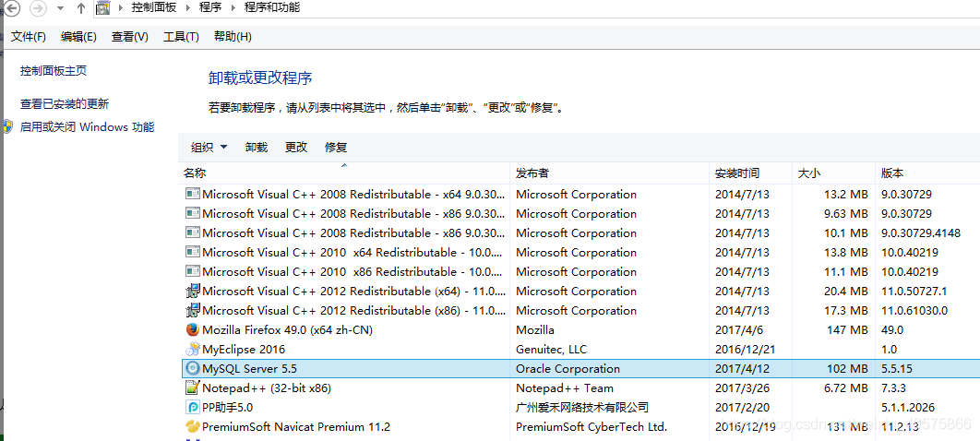Click the 卸载 button in toolbar

point(256,148)
